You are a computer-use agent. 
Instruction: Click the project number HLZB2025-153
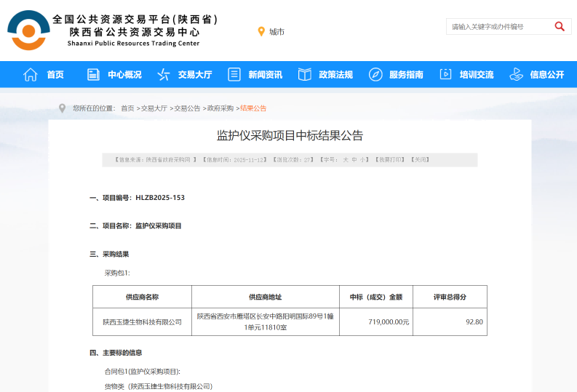pyautogui.click(x=160, y=198)
